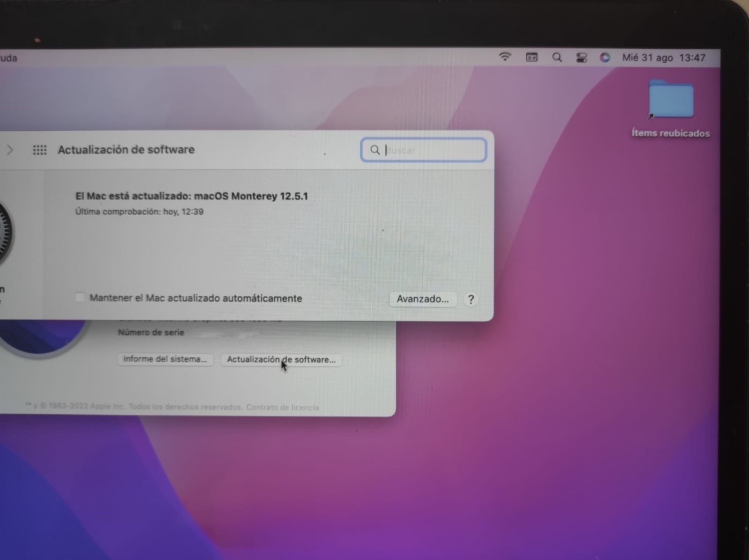Open the Contrato de licencia link
749x560 pixels.
[282, 407]
